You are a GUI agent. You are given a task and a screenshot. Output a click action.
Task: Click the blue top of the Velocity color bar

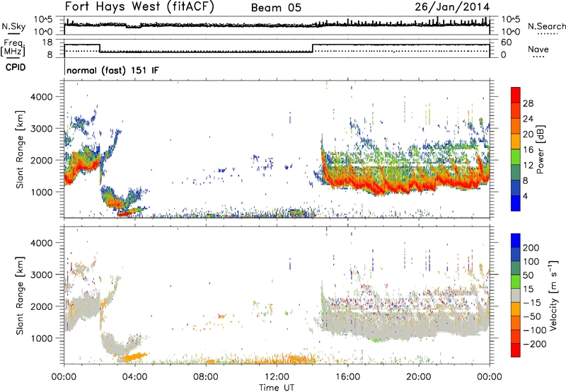point(516,241)
